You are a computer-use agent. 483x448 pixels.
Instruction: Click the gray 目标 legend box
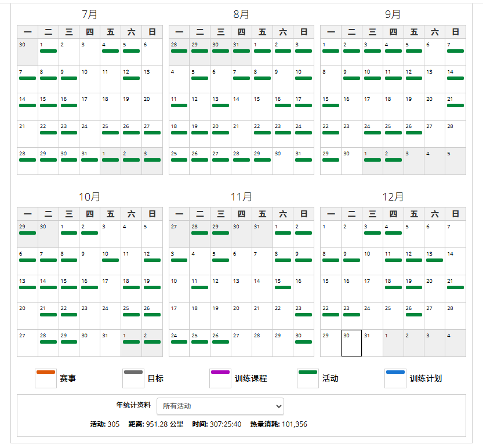133,378
